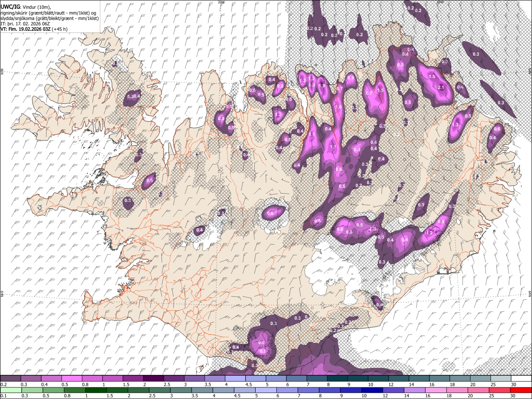Pick the grey-teal swatch above 3 in the lower legend row

[x=180, y=390]
